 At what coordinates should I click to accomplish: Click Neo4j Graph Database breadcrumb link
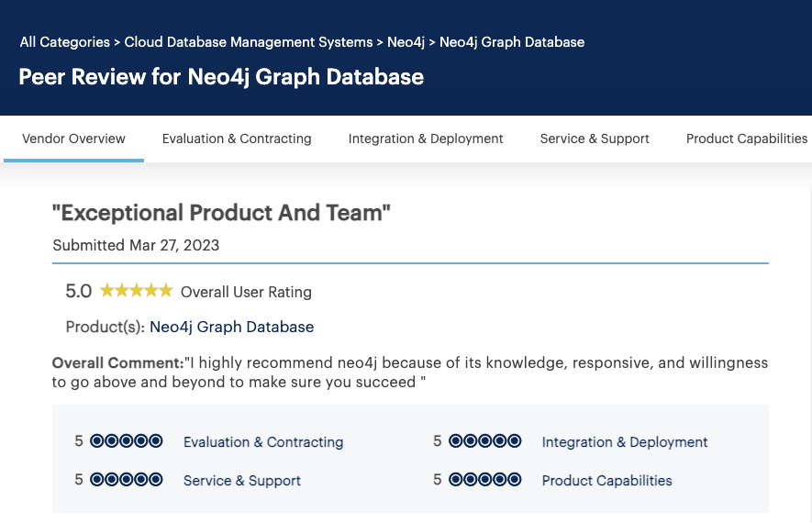pyautogui.click(x=512, y=42)
